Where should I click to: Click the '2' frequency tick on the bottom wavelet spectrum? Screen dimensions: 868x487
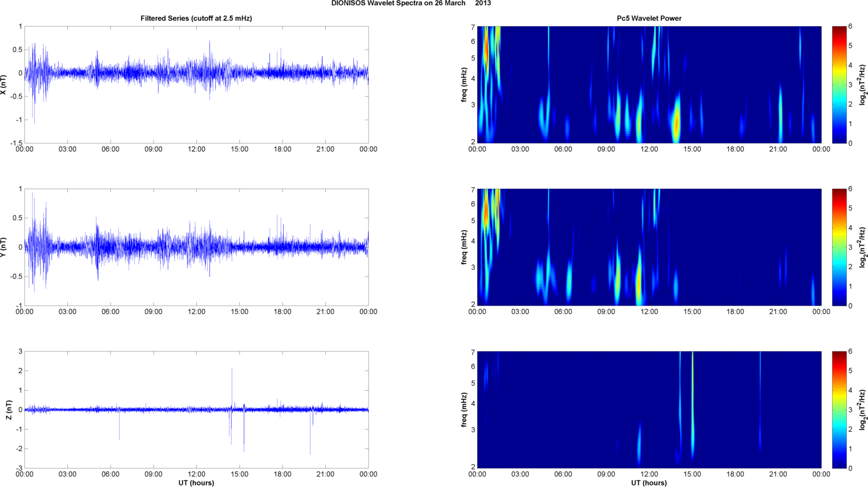tap(473, 467)
